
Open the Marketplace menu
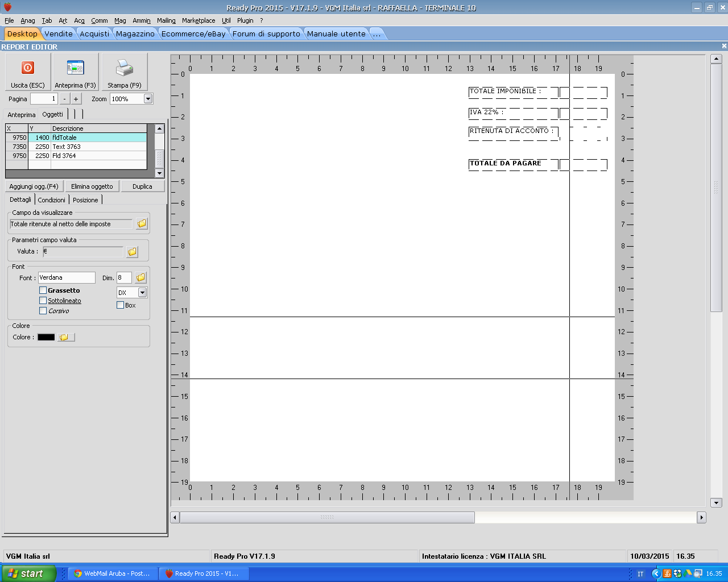click(x=198, y=20)
